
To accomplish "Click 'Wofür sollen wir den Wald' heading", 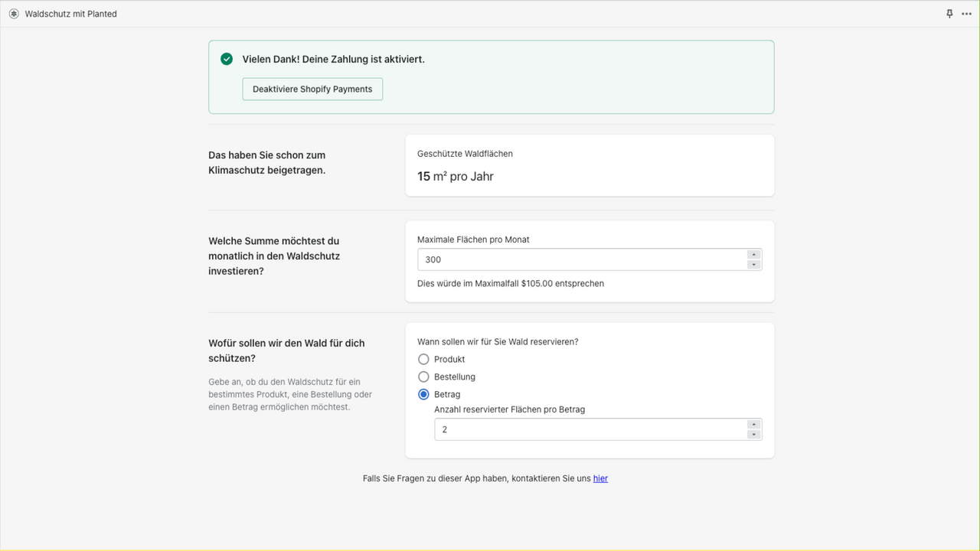I will coord(286,350).
